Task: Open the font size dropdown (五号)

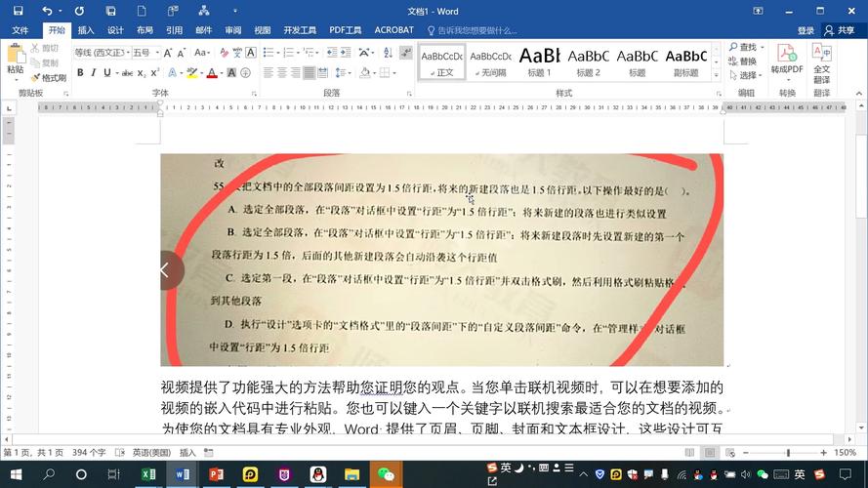Action: click(x=157, y=53)
